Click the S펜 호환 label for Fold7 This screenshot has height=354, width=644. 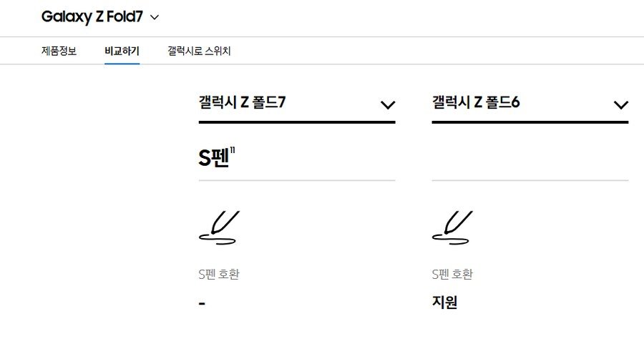(219, 274)
